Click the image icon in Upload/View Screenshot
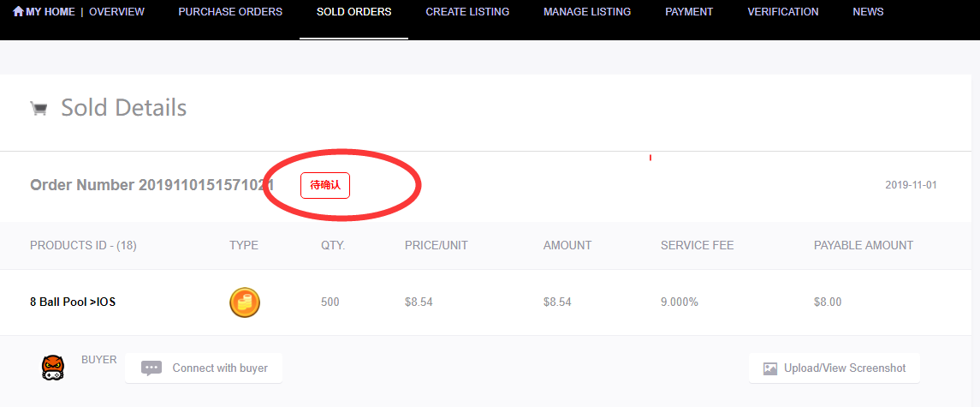 pos(770,368)
